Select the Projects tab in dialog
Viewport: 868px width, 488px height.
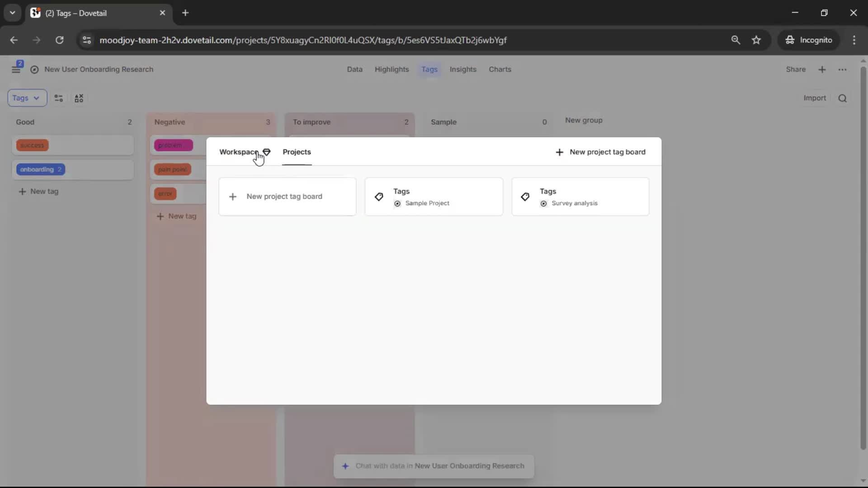point(297,152)
